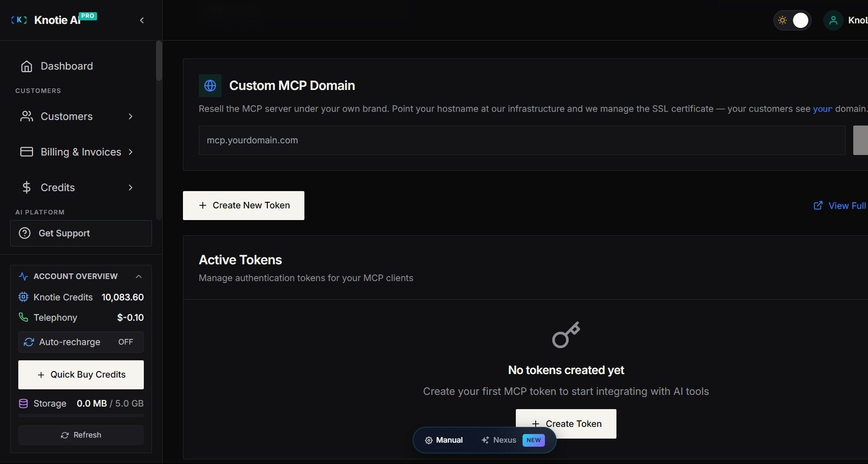Click the Manual gear icon
Screen dimensions: 868x464
point(429,440)
